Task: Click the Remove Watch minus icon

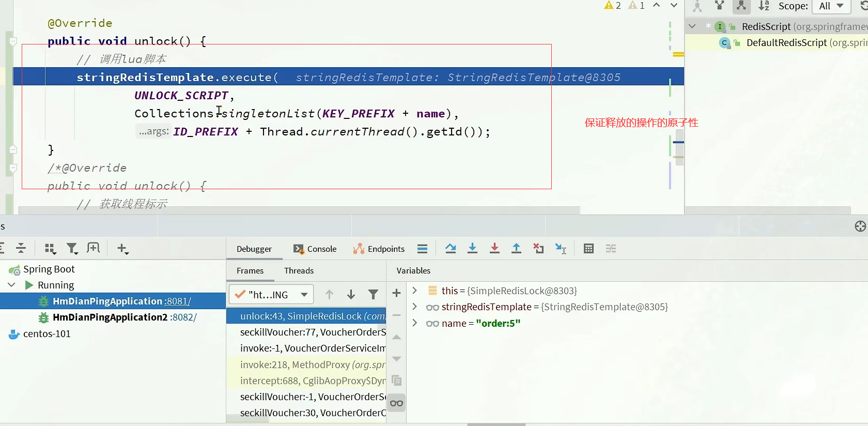Action: (x=397, y=315)
